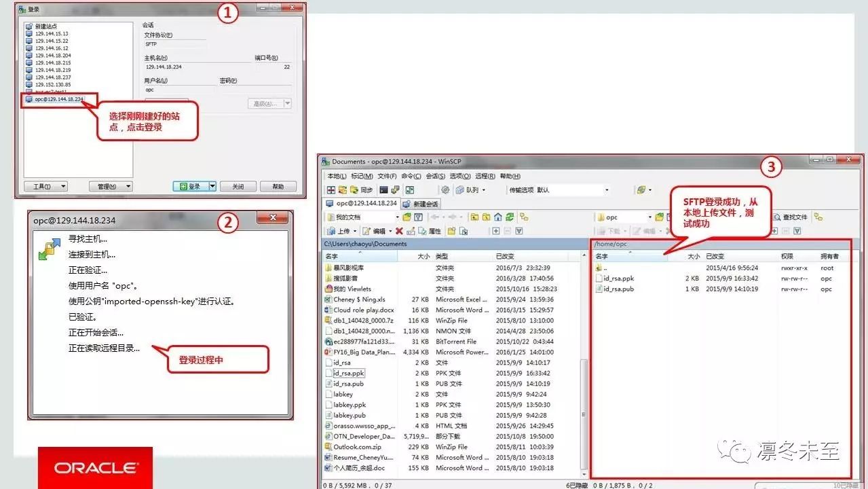Open the terminal console icon in WinSCP toolbar
Image resolution: width=868 pixels, height=489 pixels.
point(383,190)
